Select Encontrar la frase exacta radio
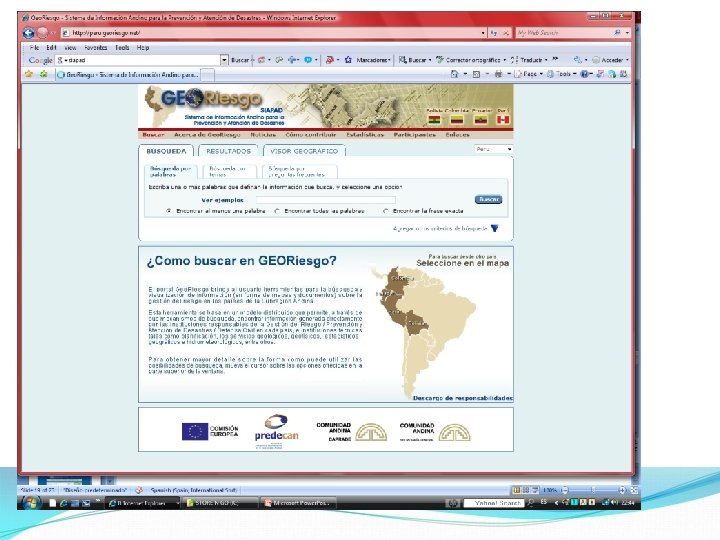This screenshot has height=540, width=720. [x=385, y=211]
